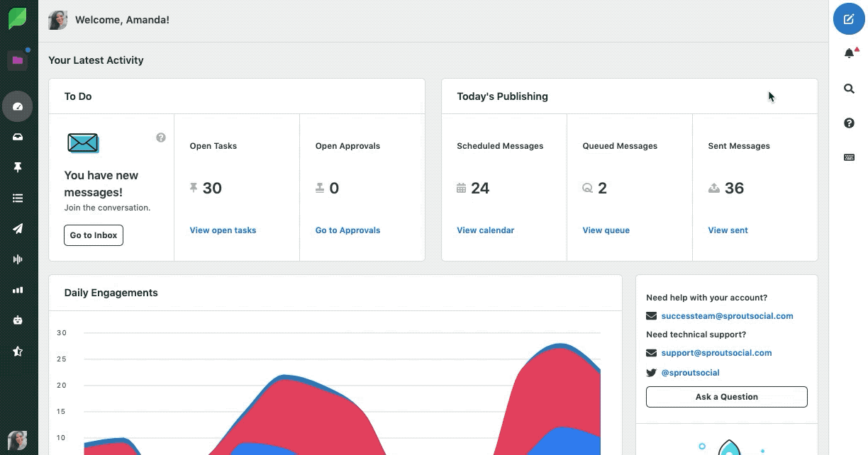Open the Bots robot icon in sidebar
Viewport: 868px width, 455px height.
[x=18, y=320]
